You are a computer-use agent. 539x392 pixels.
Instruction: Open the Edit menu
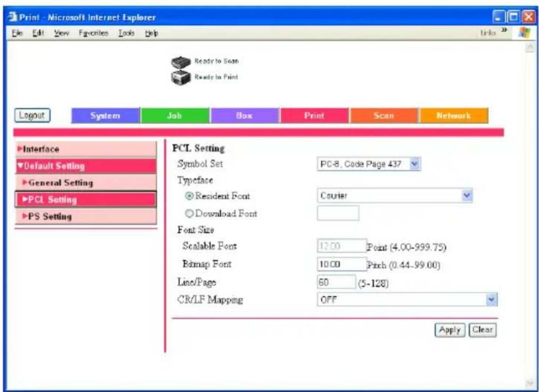[38, 33]
